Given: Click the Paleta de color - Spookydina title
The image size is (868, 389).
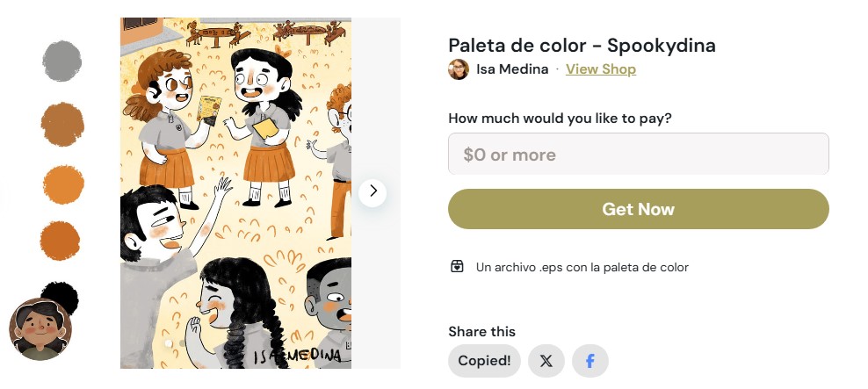Looking at the screenshot, I should (x=582, y=45).
